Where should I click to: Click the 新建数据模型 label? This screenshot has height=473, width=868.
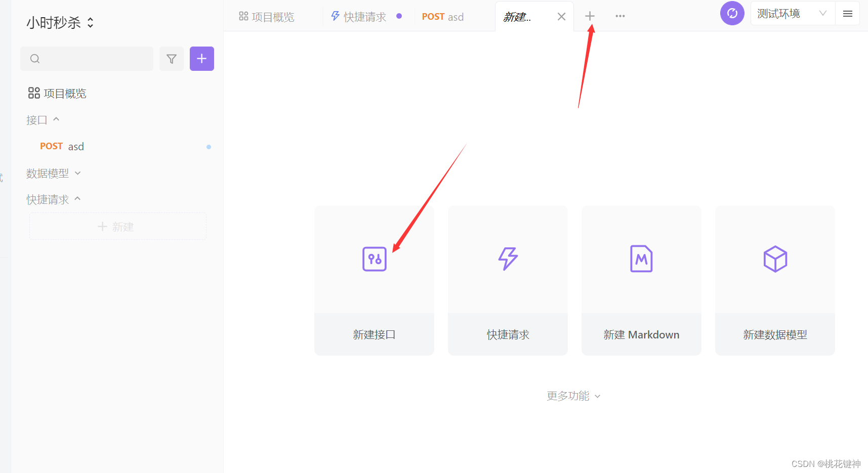click(775, 334)
